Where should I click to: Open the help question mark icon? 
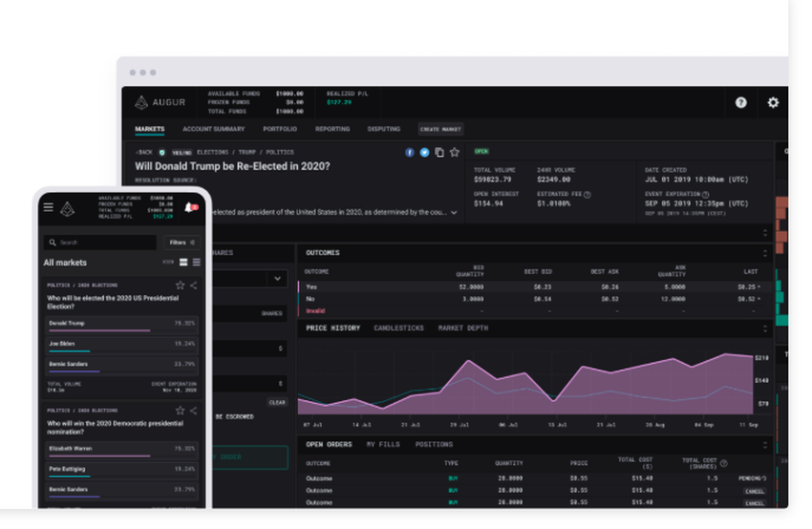click(740, 102)
